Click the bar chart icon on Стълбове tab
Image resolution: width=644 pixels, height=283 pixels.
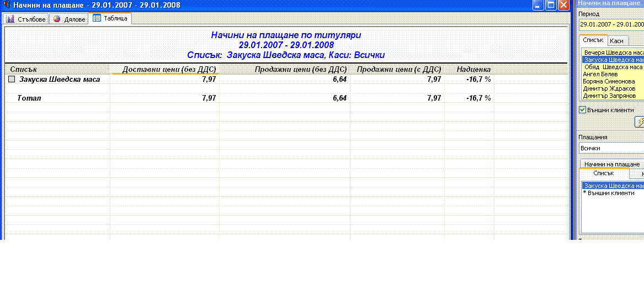(10, 19)
